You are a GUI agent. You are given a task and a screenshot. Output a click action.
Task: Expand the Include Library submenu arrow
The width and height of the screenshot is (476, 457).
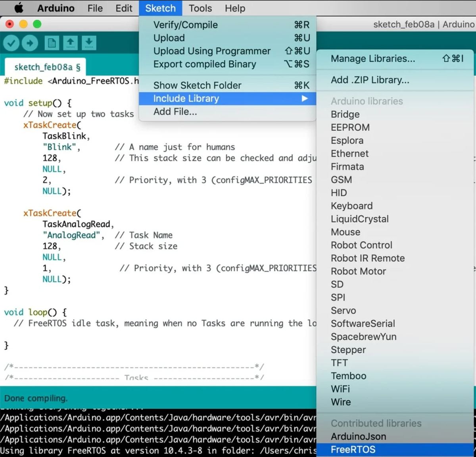pos(304,98)
